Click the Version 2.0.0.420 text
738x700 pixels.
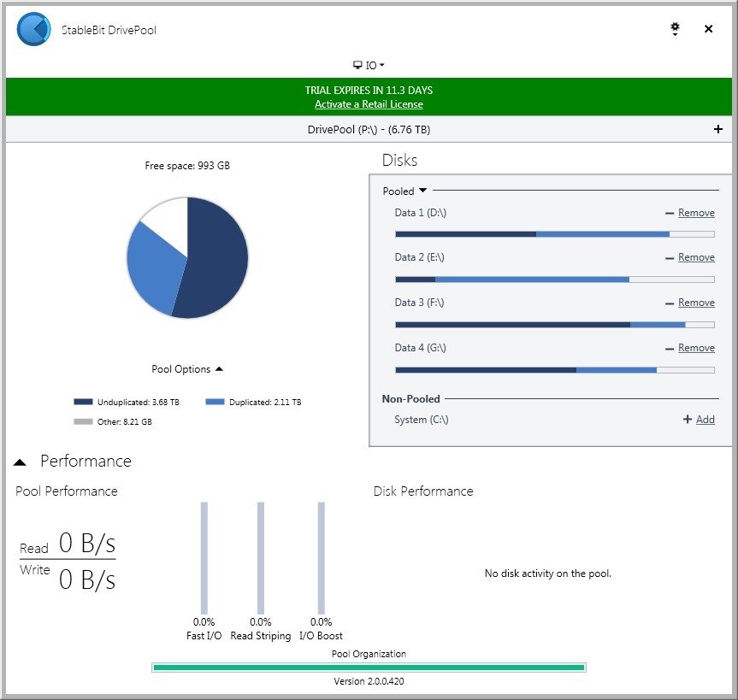[369, 681]
